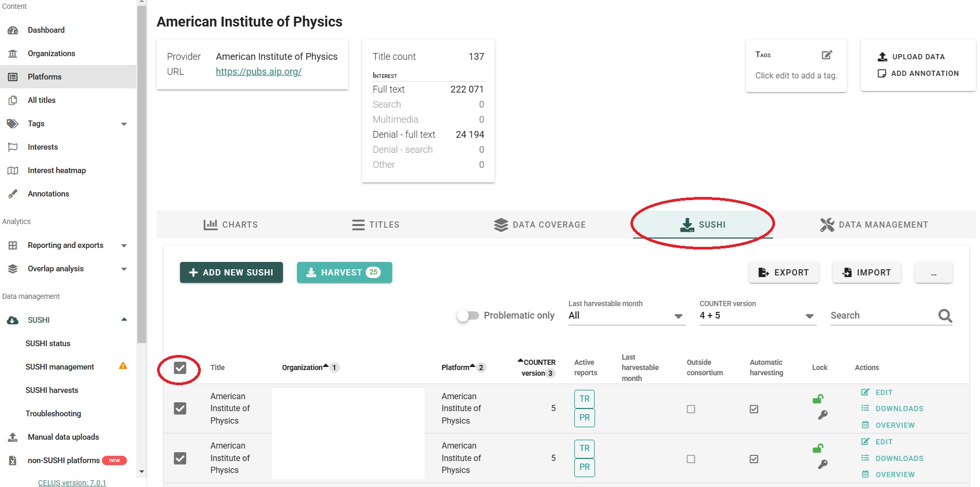This screenshot has width=980, height=487.
Task: Select the SUSHI tab
Action: click(x=703, y=225)
